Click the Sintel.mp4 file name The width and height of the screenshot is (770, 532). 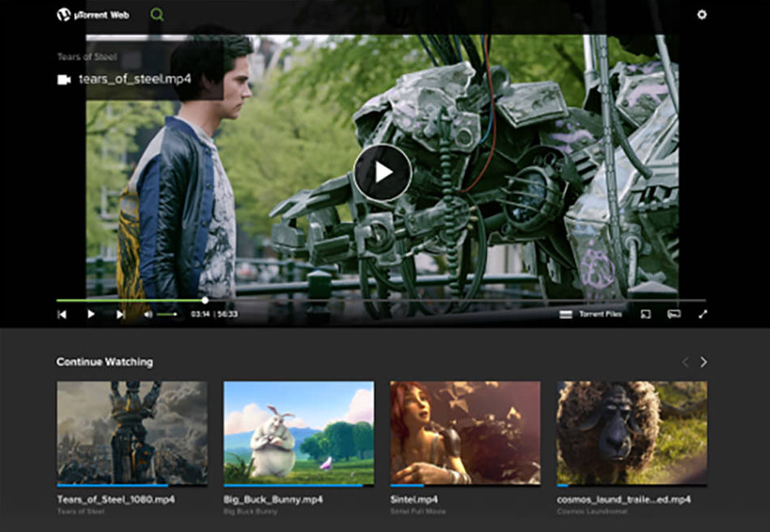tap(414, 500)
